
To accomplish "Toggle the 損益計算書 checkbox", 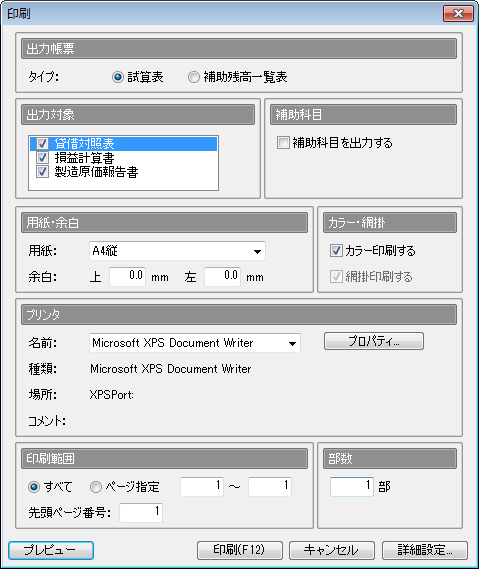I will [x=42, y=157].
